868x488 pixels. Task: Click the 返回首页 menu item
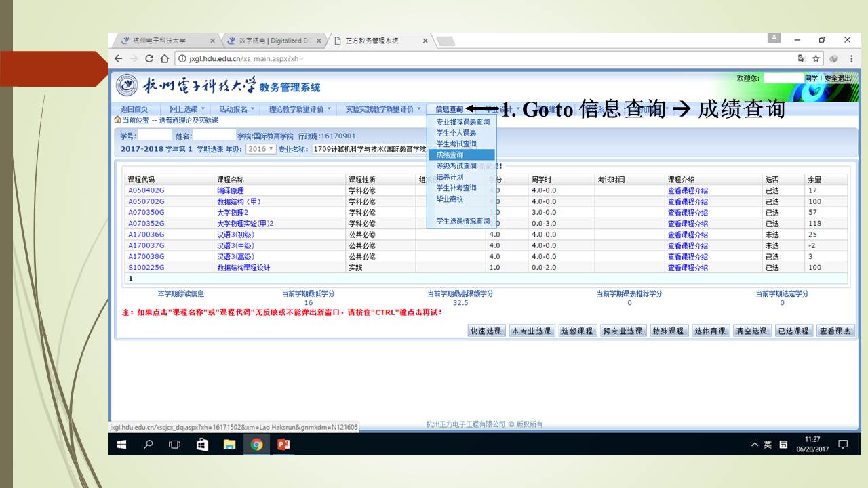click(x=134, y=109)
